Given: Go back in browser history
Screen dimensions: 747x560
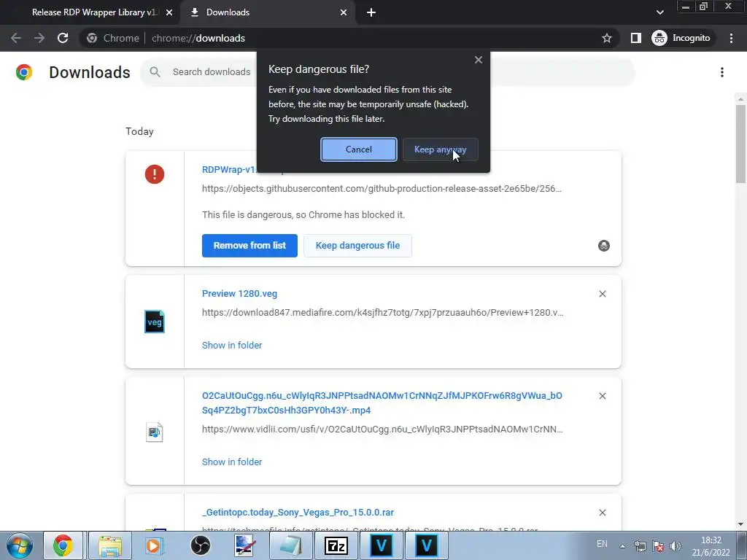Looking at the screenshot, I should [x=16, y=38].
